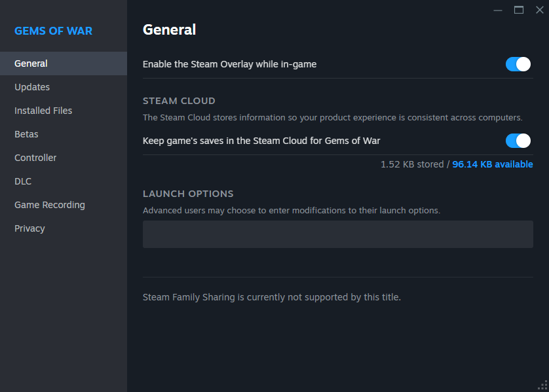This screenshot has width=549, height=392.
Task: Click the LAUNCH OPTIONS section heading
Action: [x=188, y=194]
